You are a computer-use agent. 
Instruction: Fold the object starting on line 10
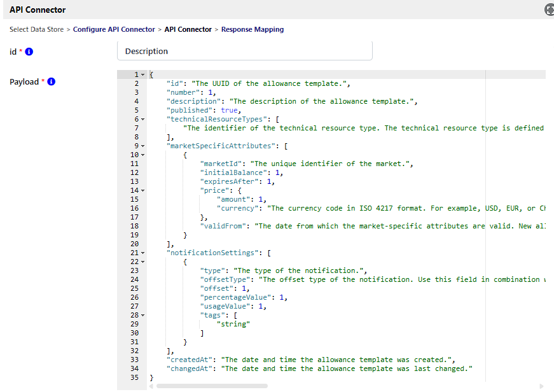(x=143, y=155)
